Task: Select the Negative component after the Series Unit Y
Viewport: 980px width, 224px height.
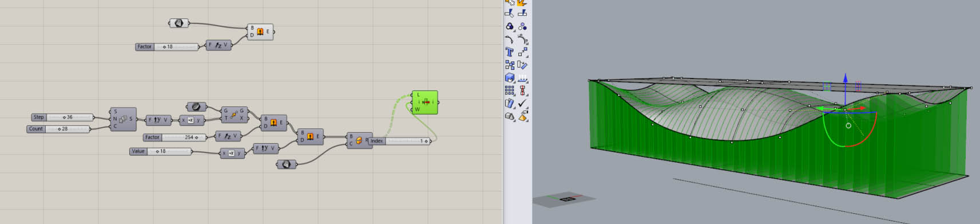Action: coord(192,120)
